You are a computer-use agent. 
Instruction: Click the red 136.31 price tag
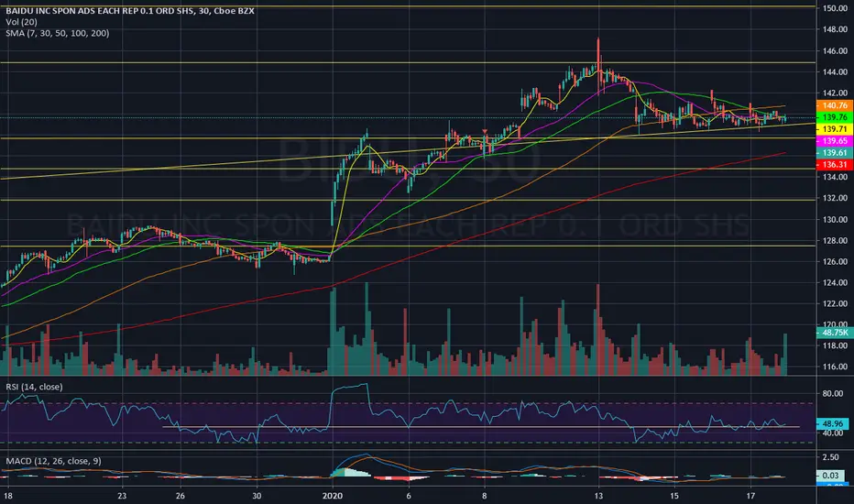tap(835, 165)
